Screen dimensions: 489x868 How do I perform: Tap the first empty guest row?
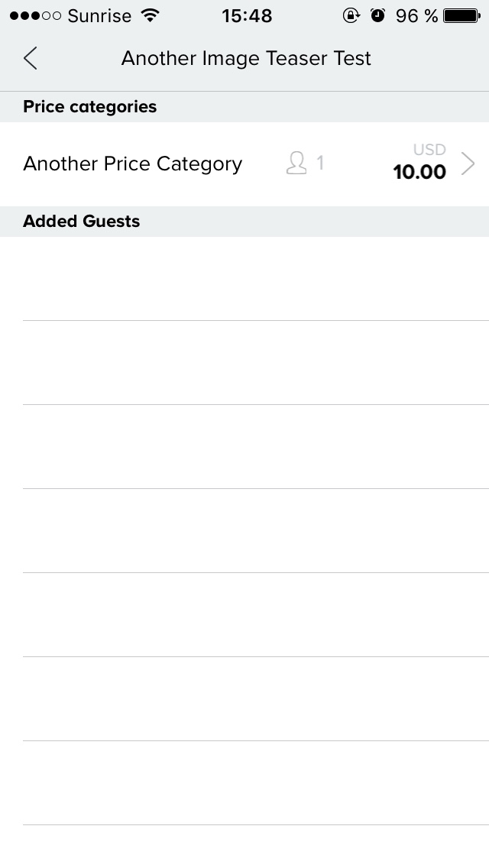(x=244, y=278)
